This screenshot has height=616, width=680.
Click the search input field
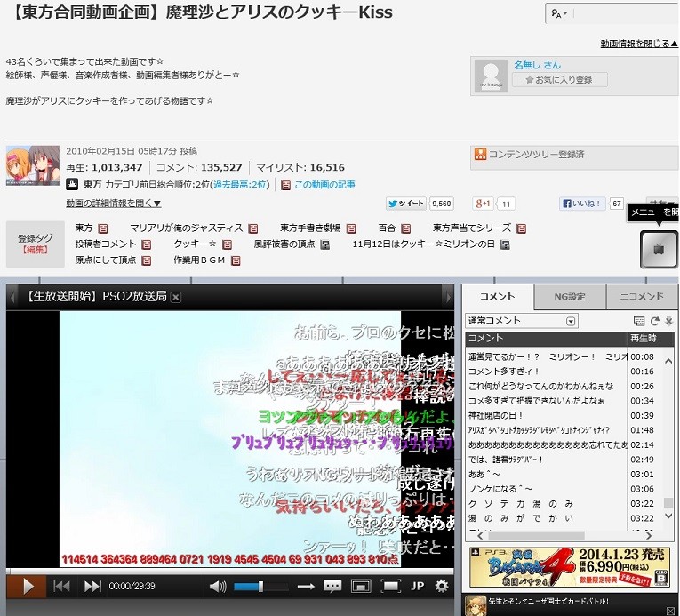tap(626, 13)
